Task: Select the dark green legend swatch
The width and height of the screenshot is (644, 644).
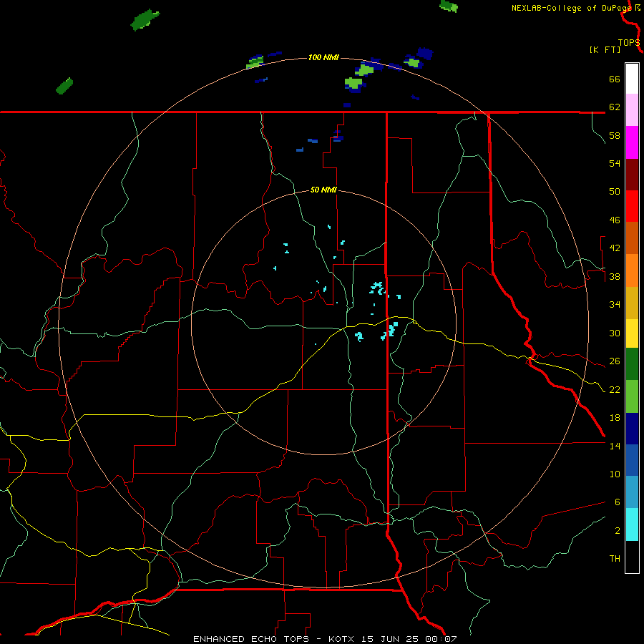Action: (632, 364)
